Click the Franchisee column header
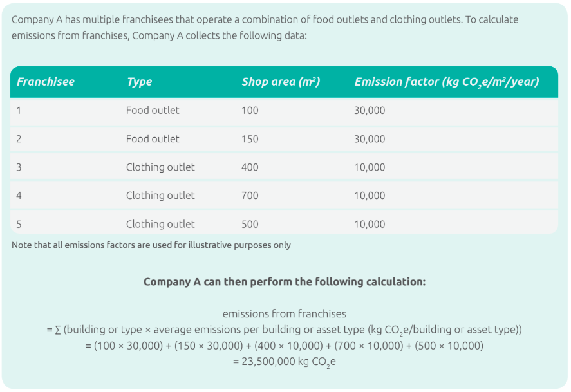Screen dimensions: 571x392 coord(46,82)
